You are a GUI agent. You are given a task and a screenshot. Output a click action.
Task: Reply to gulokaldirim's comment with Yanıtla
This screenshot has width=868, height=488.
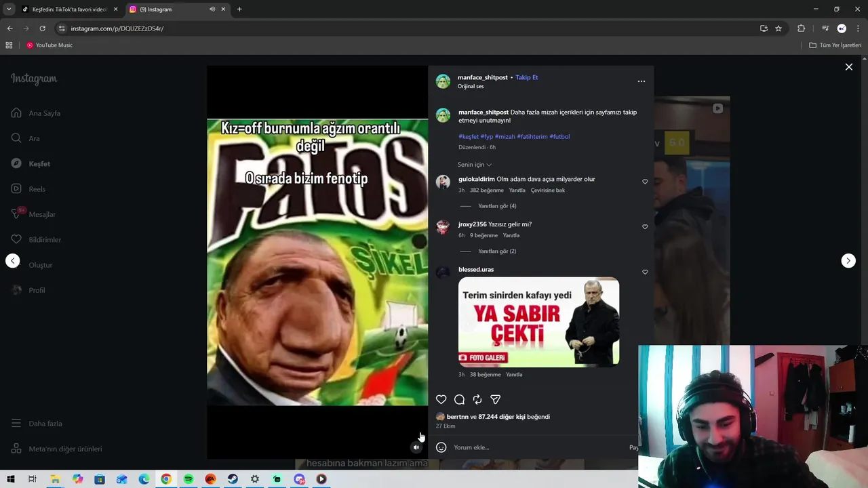point(517,190)
